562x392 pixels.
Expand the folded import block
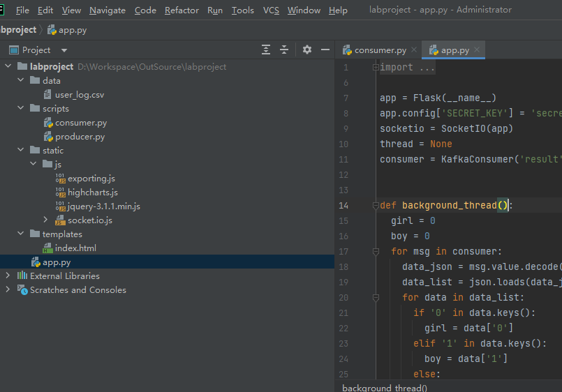(376, 67)
